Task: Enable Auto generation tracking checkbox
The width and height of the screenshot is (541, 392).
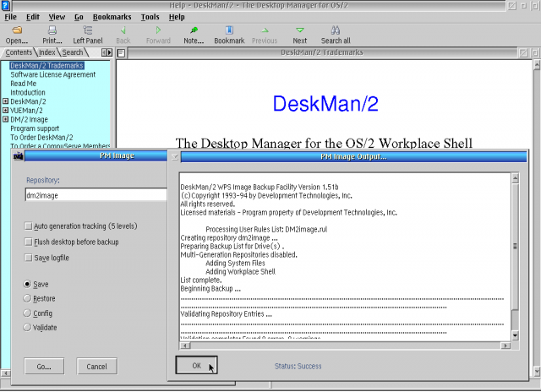Action: 28,226
